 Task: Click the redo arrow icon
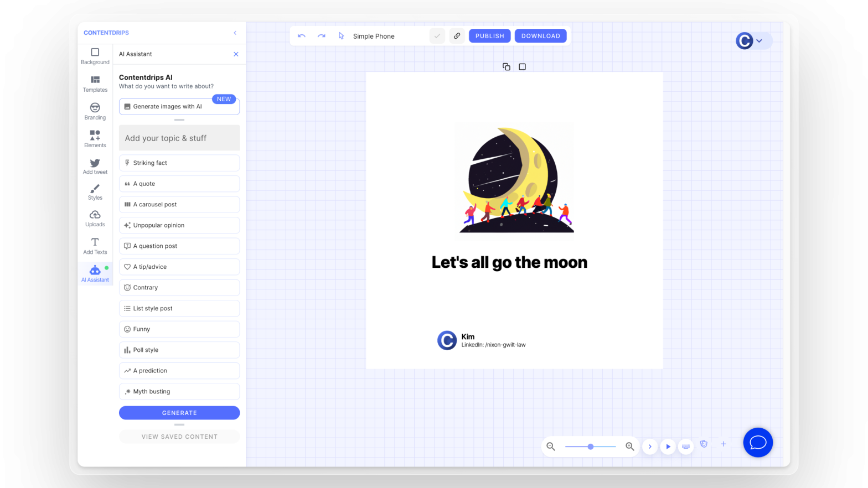pos(322,36)
